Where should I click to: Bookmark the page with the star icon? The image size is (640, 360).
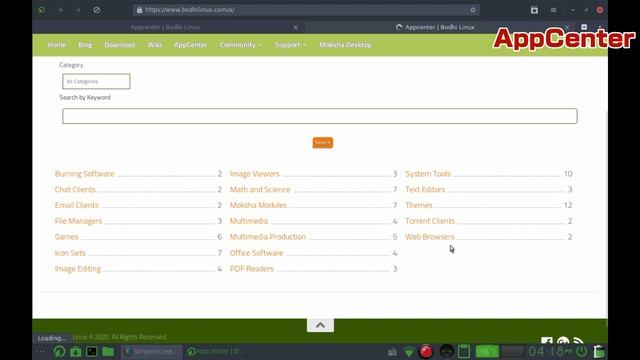(473, 10)
